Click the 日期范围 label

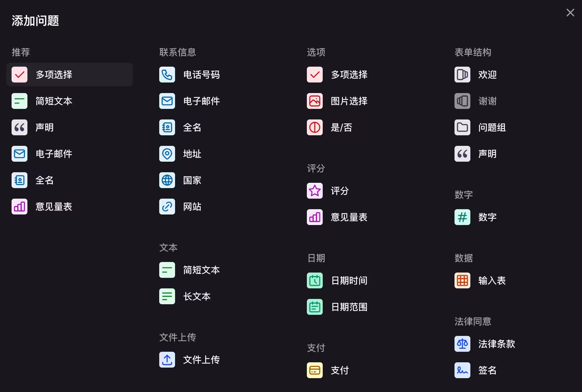click(349, 307)
